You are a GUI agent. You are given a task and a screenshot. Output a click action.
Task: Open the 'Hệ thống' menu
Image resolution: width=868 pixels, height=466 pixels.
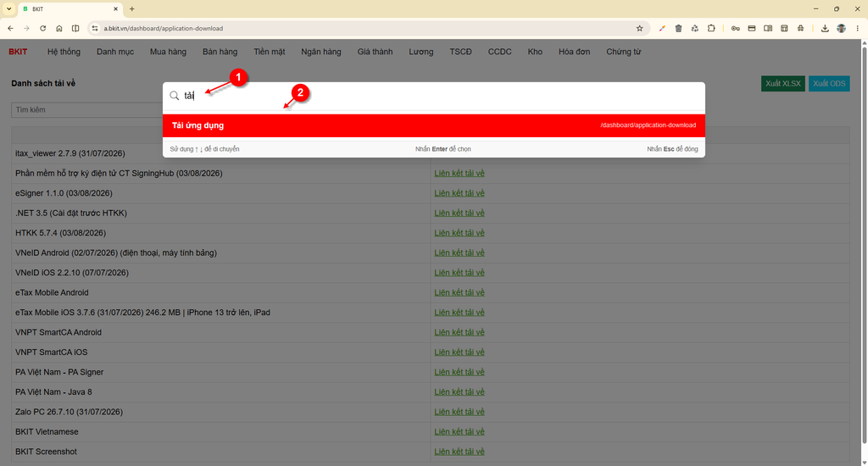64,52
